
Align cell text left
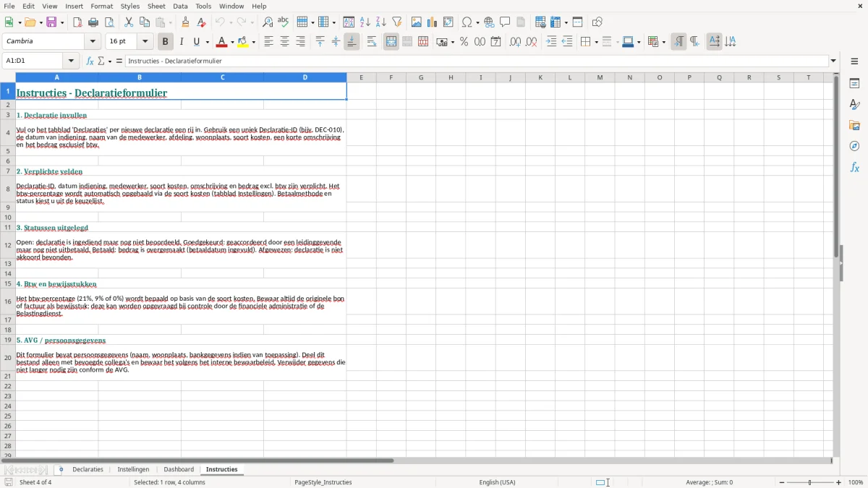click(x=268, y=42)
